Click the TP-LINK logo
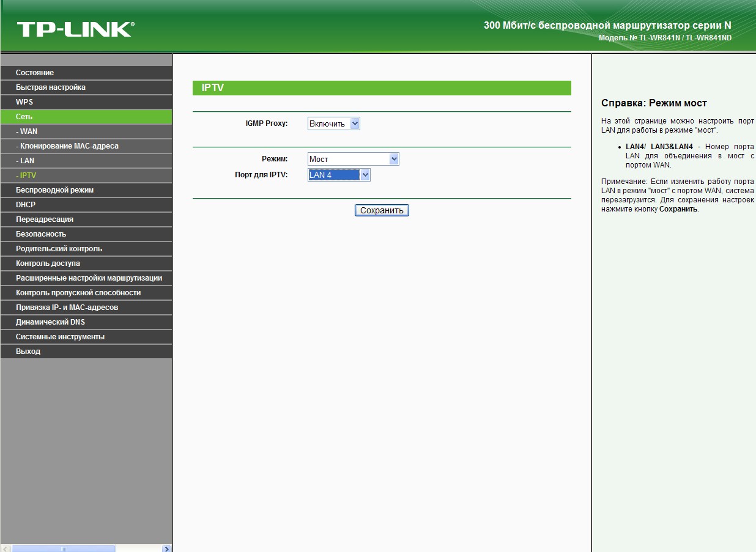The width and height of the screenshot is (756, 552). (76, 29)
